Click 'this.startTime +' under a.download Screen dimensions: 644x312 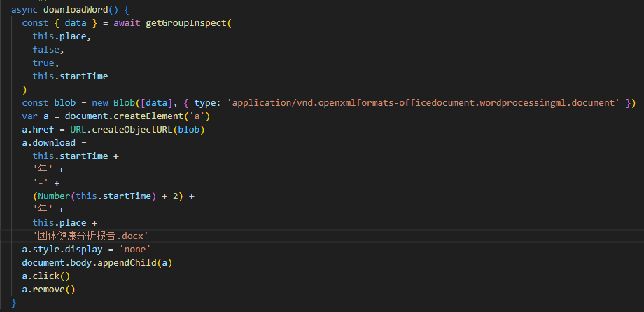(x=76, y=156)
